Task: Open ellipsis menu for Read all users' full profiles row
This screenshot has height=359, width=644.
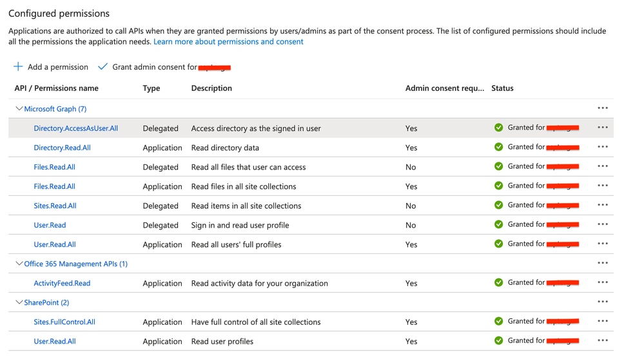Action: pos(603,244)
